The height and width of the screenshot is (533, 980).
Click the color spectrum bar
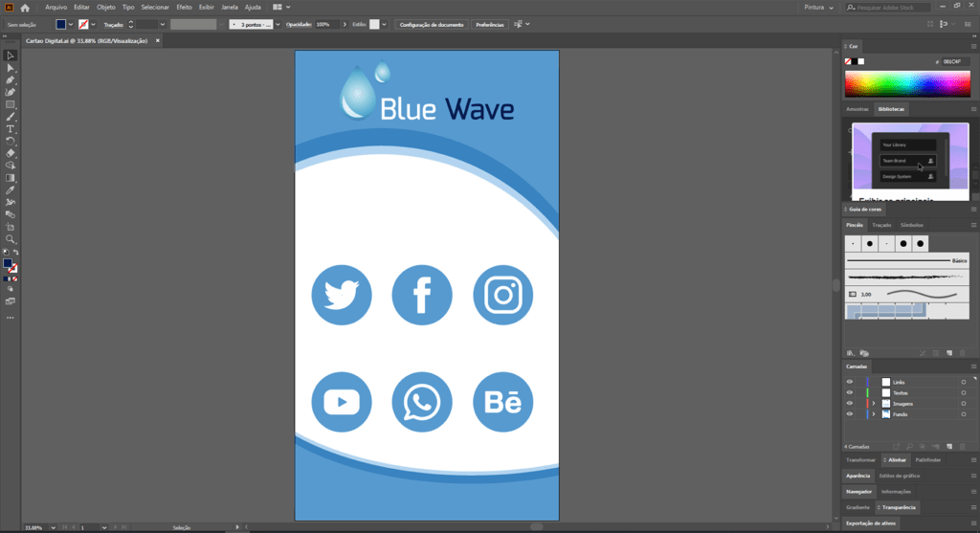907,84
